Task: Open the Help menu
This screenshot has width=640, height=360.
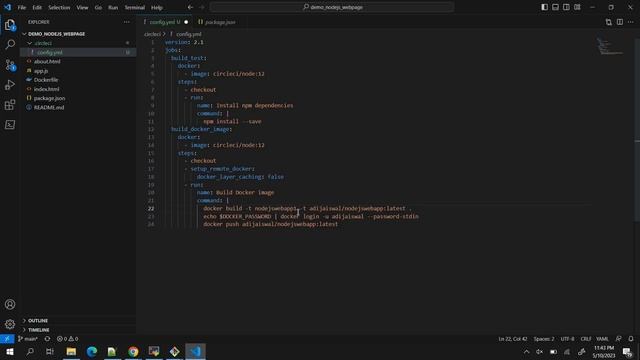Action: click(x=157, y=7)
